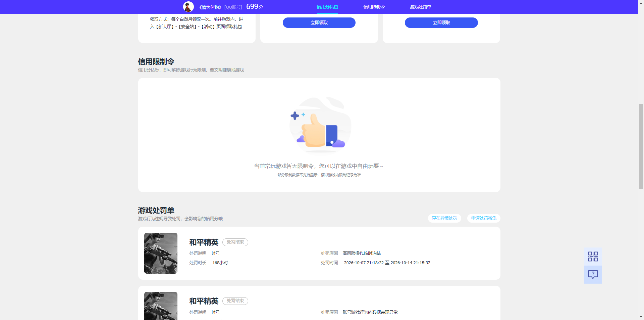Click the vertical scrollbar thumb

tap(641, 146)
